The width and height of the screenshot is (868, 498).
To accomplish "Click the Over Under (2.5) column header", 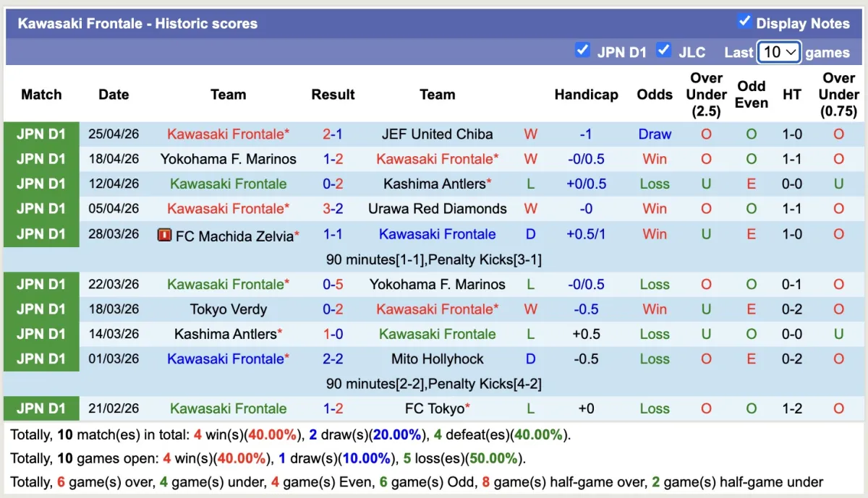I will click(706, 95).
